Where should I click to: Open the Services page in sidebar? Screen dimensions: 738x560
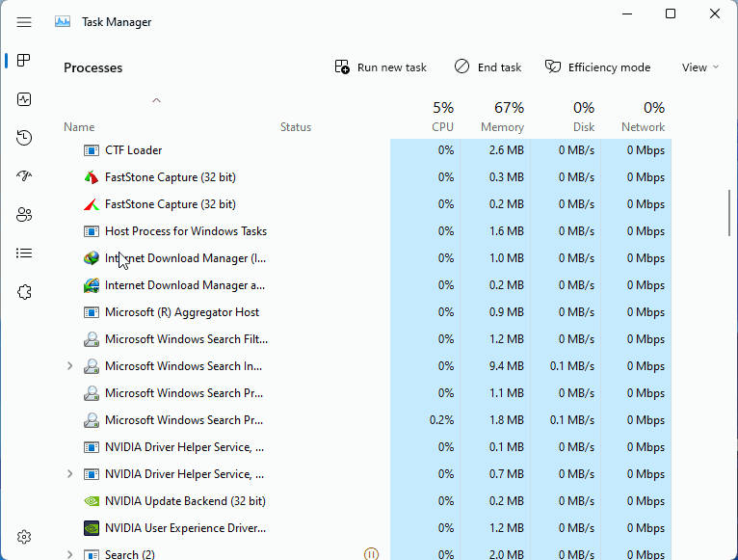(x=24, y=292)
